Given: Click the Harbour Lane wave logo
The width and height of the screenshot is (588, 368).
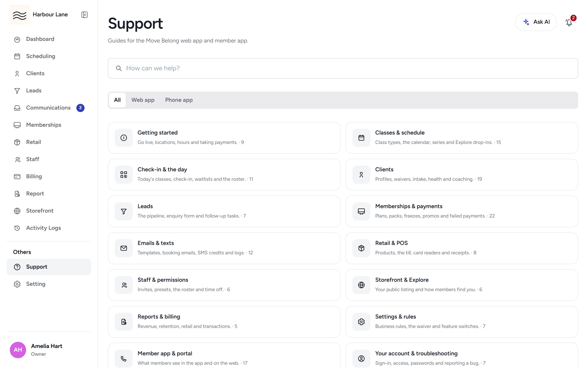Looking at the screenshot, I should coord(19,15).
